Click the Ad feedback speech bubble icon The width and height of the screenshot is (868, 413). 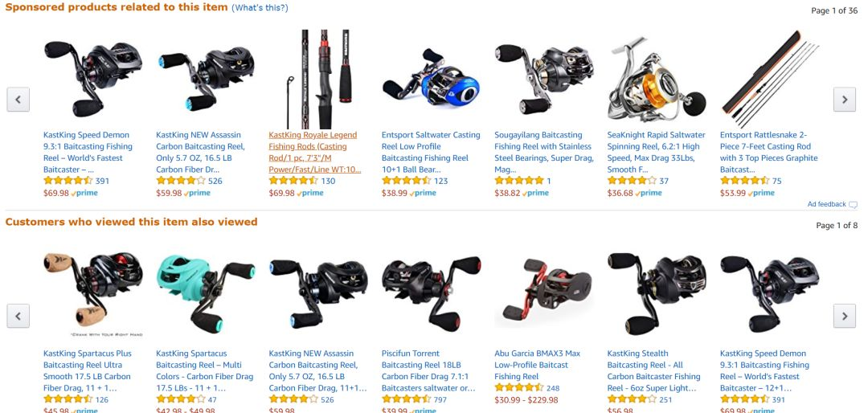coord(853,204)
